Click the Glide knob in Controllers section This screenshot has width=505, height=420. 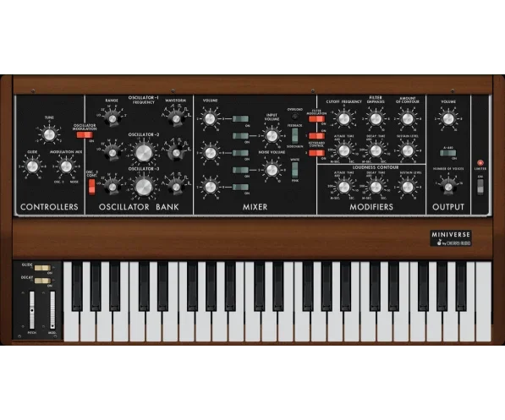pos(32,166)
